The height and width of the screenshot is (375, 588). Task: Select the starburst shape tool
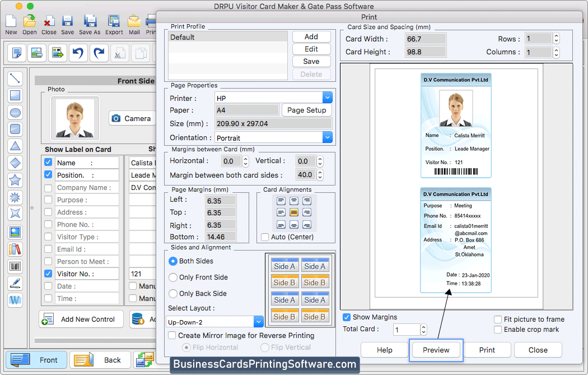(15, 197)
